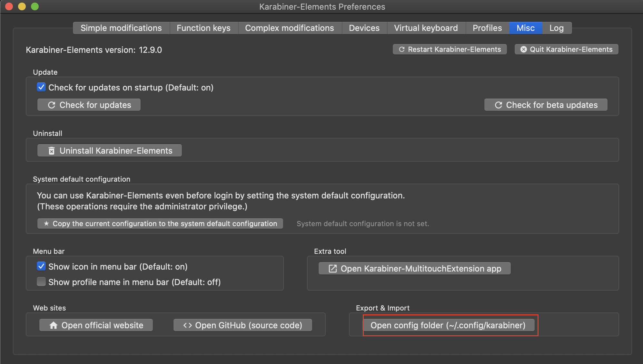Click the trash icon on Uninstall Karabiner-Elements
Screen dimensions: 643x364
[52, 151]
